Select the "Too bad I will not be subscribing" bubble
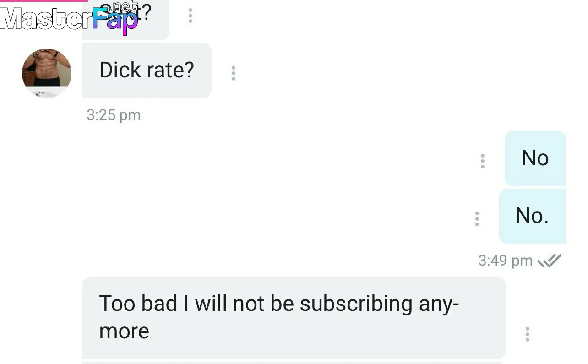588x364 pixels. click(294, 318)
